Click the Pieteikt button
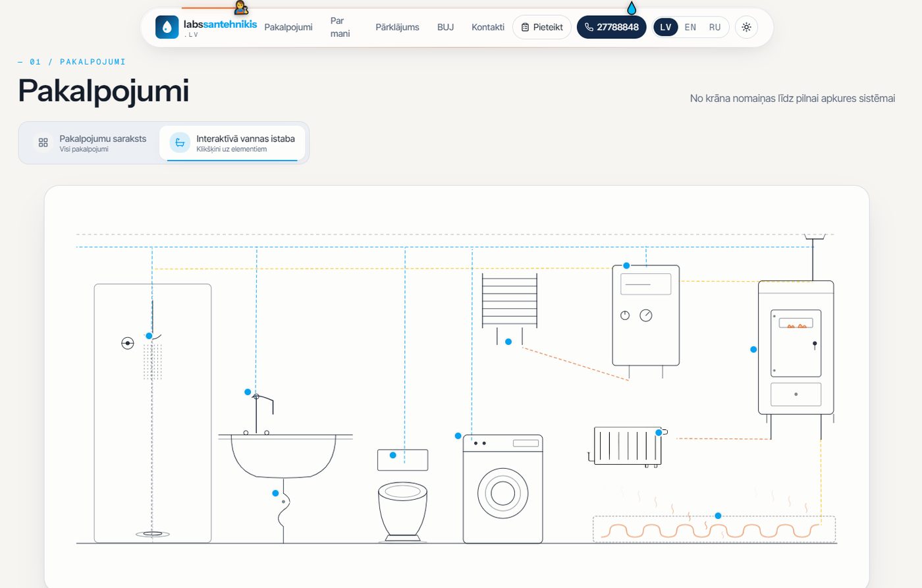The height and width of the screenshot is (588, 922). point(542,27)
